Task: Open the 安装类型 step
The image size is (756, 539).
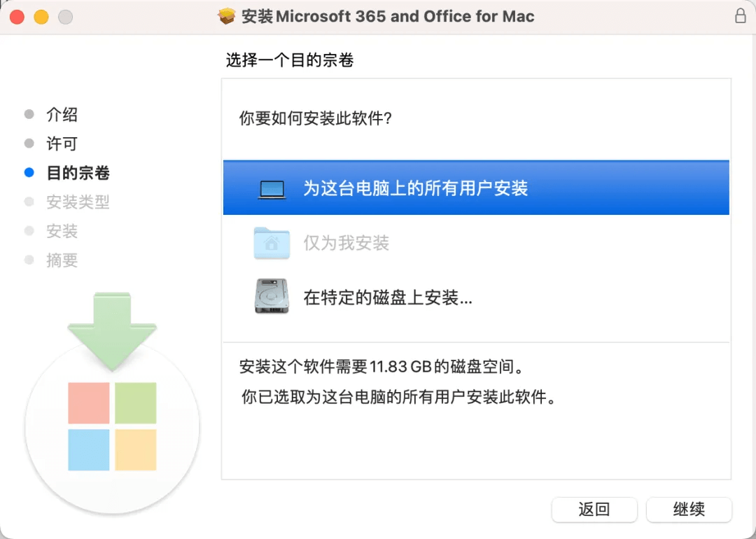Action: tap(78, 202)
